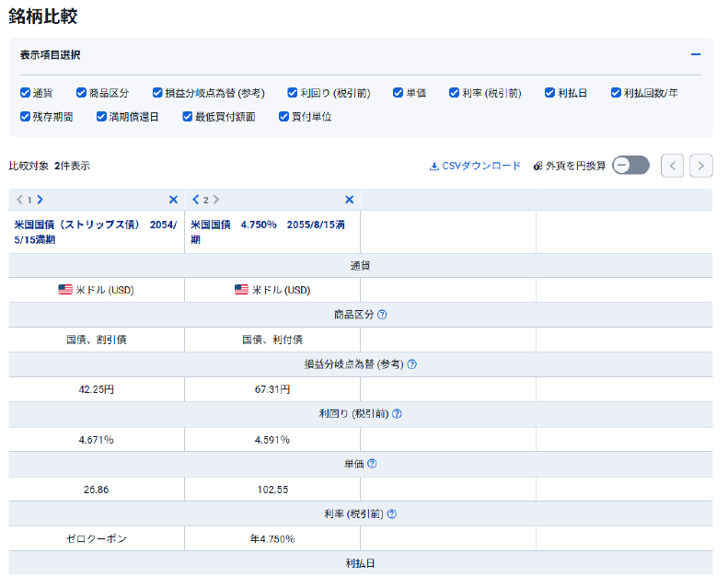Click the 国債、利付債 cell
The image size is (728, 588).
(272, 340)
